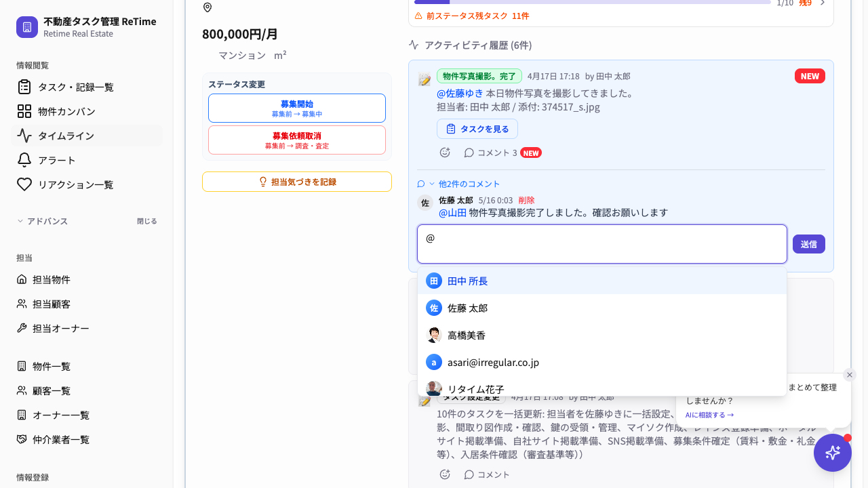Open オーナー一覧 page
The height and width of the screenshot is (488, 868).
pyautogui.click(x=87, y=415)
